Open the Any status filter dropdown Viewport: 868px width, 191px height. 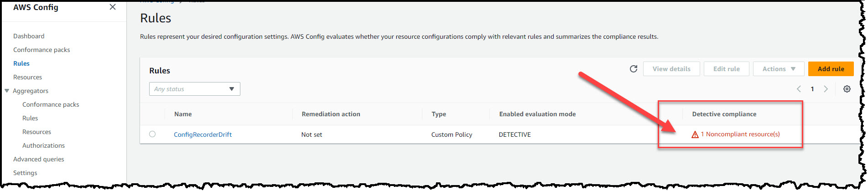pyautogui.click(x=195, y=89)
